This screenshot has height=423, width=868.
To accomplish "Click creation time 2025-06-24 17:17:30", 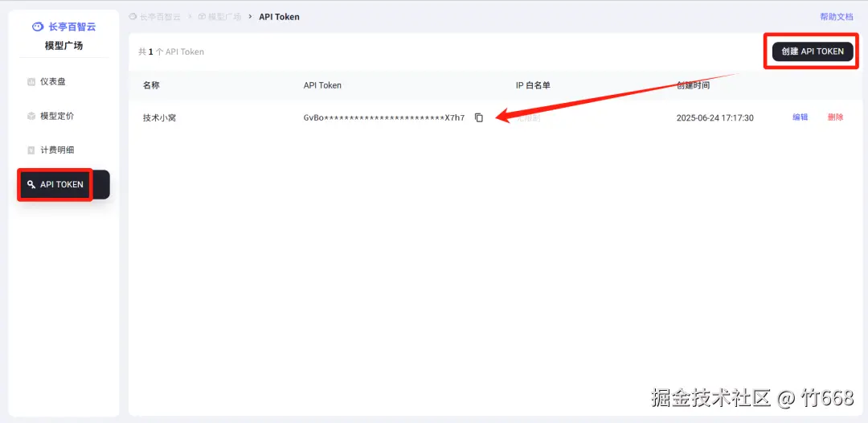I will point(714,118).
